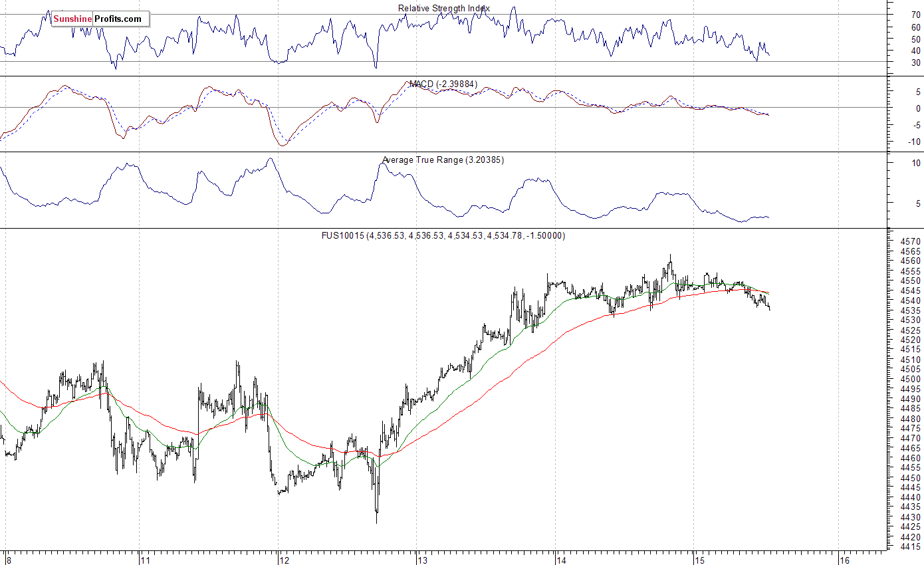Viewport: 924px width, 565px height.
Task: Click the 4500 price axis label
Action: click(x=911, y=379)
